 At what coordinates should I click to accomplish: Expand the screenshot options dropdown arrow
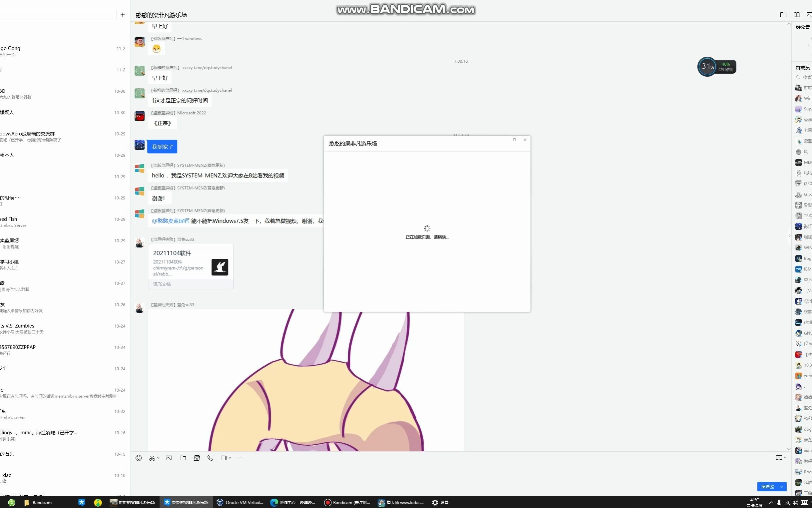[158, 458]
